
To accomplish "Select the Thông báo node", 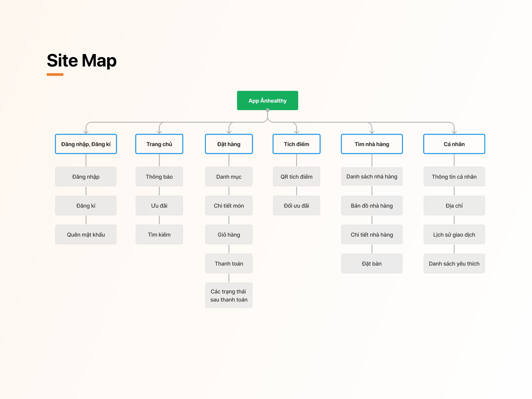I will (x=159, y=177).
